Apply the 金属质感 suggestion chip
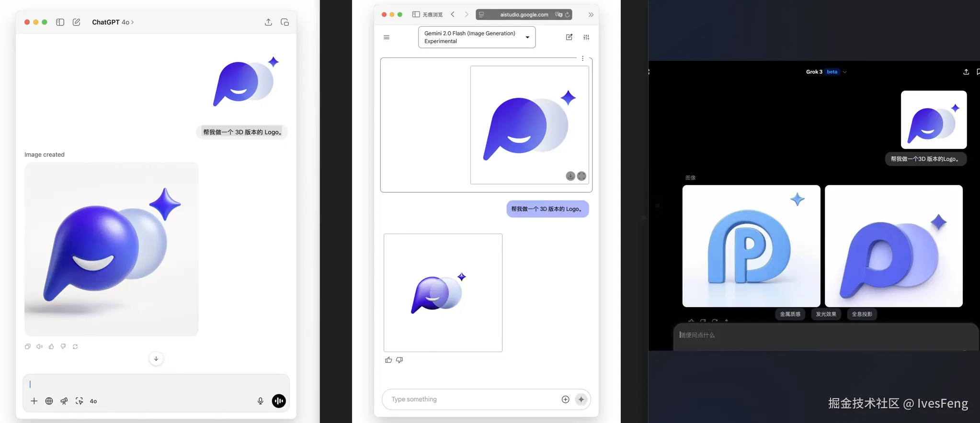The image size is (980, 423). [x=790, y=314]
